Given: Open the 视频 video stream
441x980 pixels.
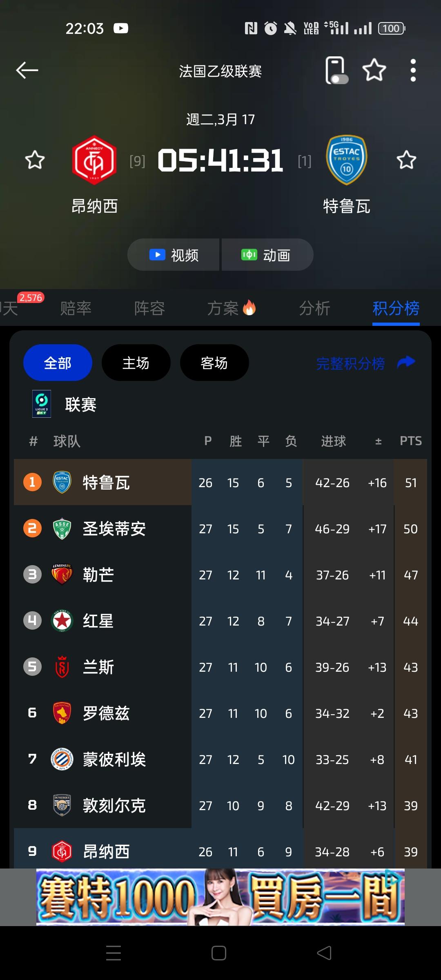Looking at the screenshot, I should 174,255.
